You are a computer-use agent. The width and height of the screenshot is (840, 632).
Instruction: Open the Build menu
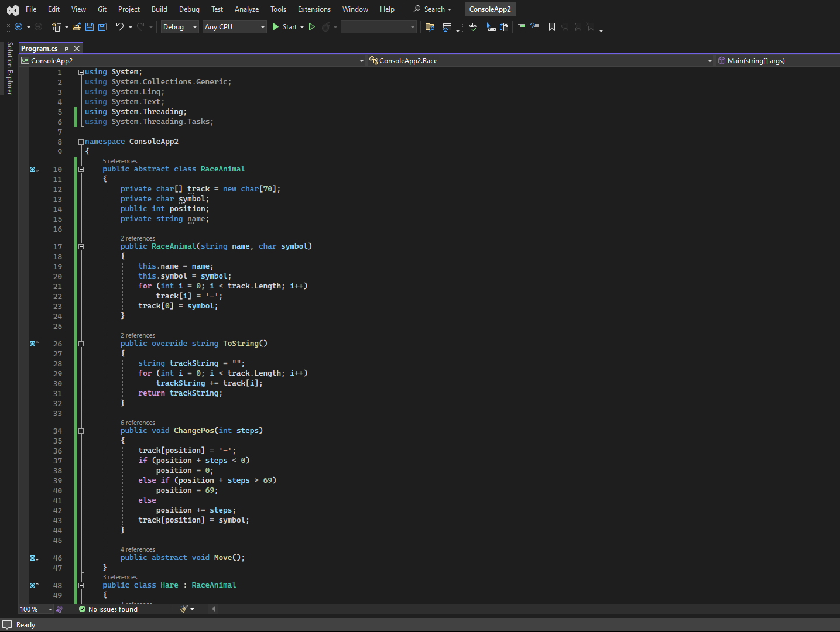(x=159, y=9)
